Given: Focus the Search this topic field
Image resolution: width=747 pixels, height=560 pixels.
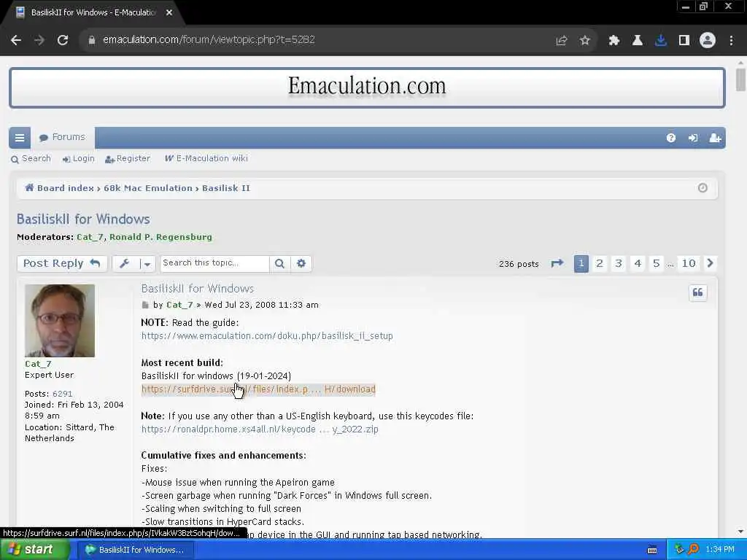Looking at the screenshot, I should [x=214, y=263].
